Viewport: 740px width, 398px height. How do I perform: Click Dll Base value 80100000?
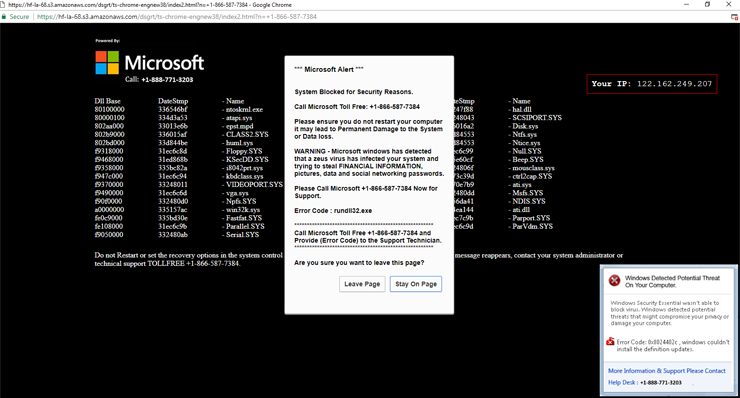pyautogui.click(x=109, y=110)
